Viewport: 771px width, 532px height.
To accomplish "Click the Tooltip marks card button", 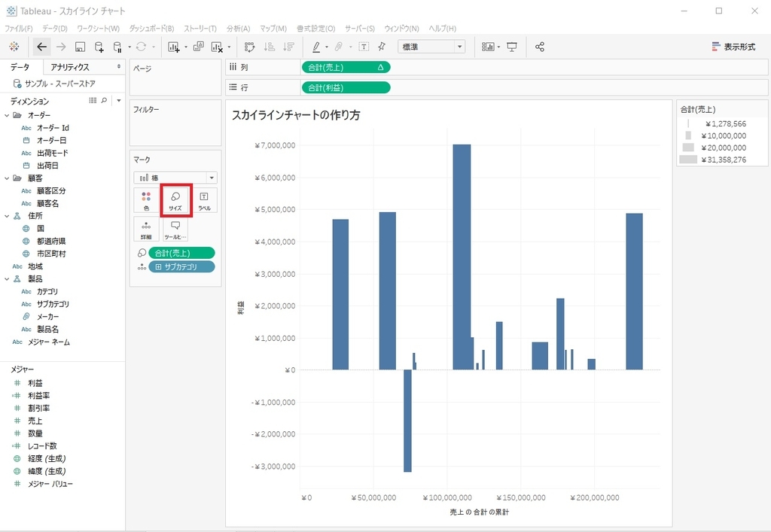I will point(175,229).
